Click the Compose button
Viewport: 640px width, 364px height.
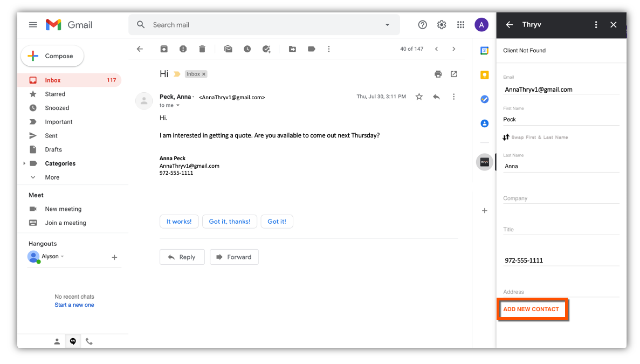52,56
